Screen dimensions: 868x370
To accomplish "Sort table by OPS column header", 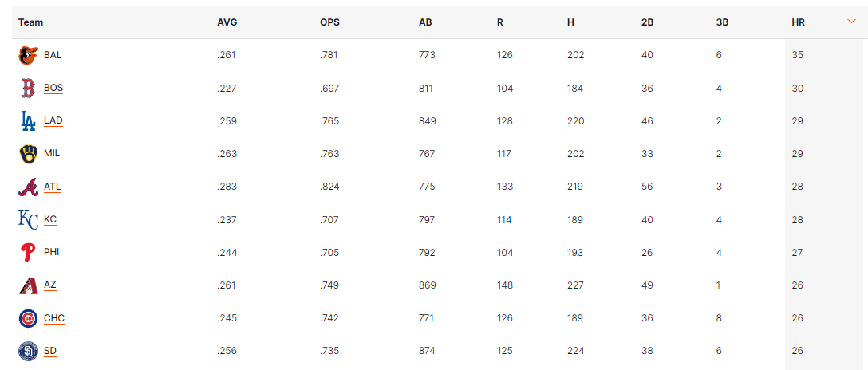I will [x=329, y=22].
